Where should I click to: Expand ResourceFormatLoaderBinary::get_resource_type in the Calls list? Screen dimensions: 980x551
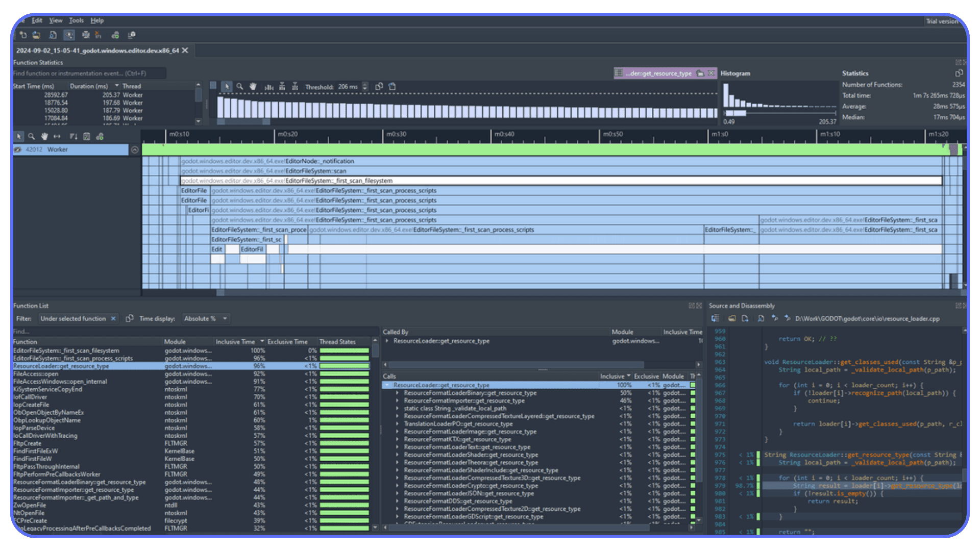click(x=399, y=393)
